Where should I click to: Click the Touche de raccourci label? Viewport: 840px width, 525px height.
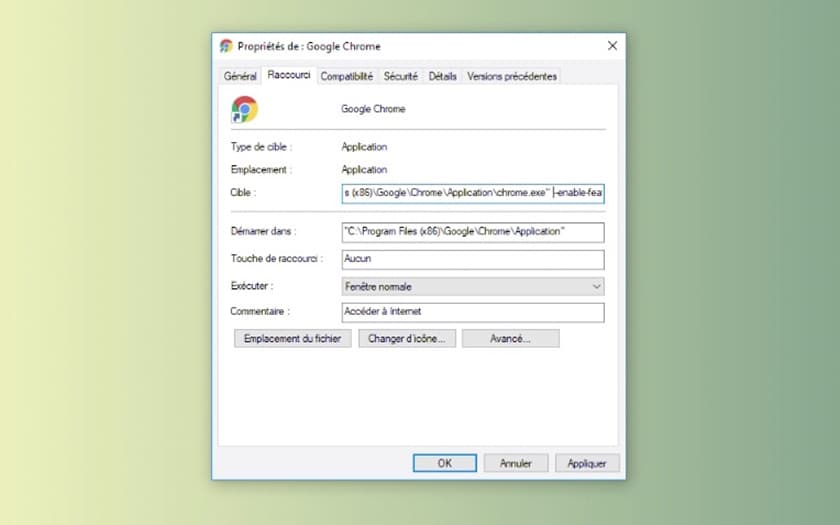point(276,258)
